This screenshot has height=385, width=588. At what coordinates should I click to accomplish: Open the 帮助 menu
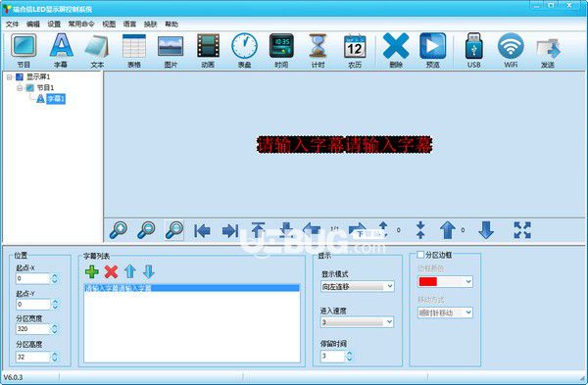(171, 24)
